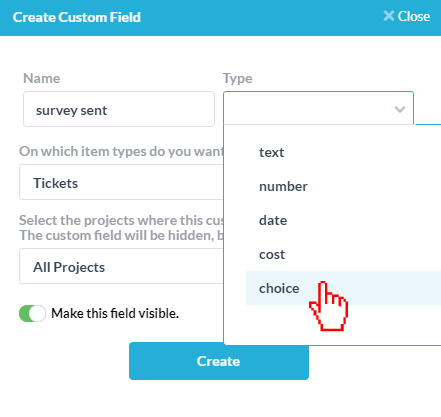Click the X icon beside Close
The height and width of the screenshot is (417, 441).
389,16
